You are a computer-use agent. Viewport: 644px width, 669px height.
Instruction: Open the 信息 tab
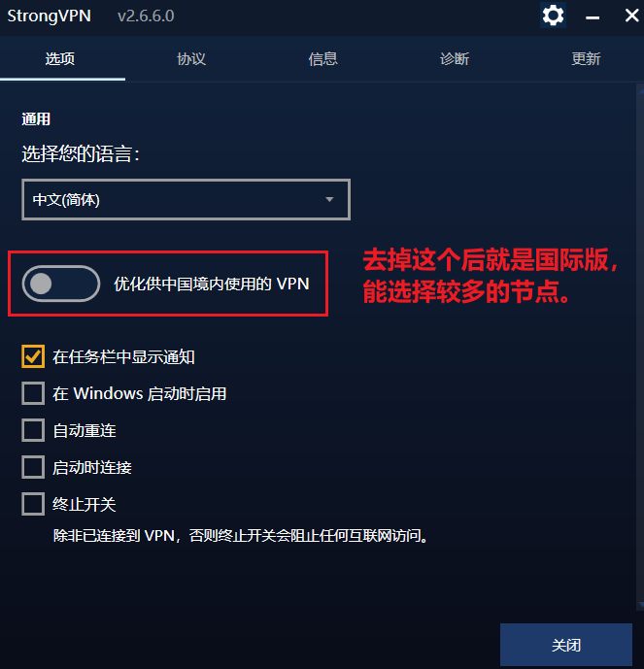pos(323,58)
